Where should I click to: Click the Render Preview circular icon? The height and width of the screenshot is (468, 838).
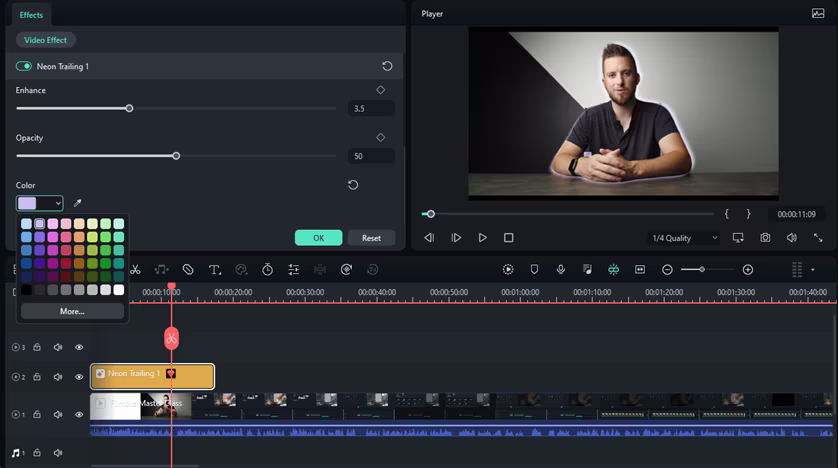tap(508, 270)
